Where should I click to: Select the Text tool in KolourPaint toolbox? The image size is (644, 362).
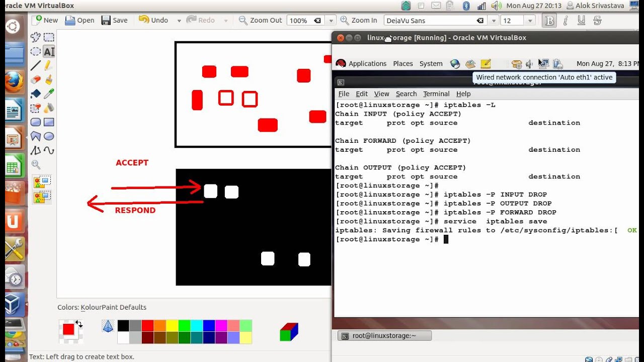point(49,51)
